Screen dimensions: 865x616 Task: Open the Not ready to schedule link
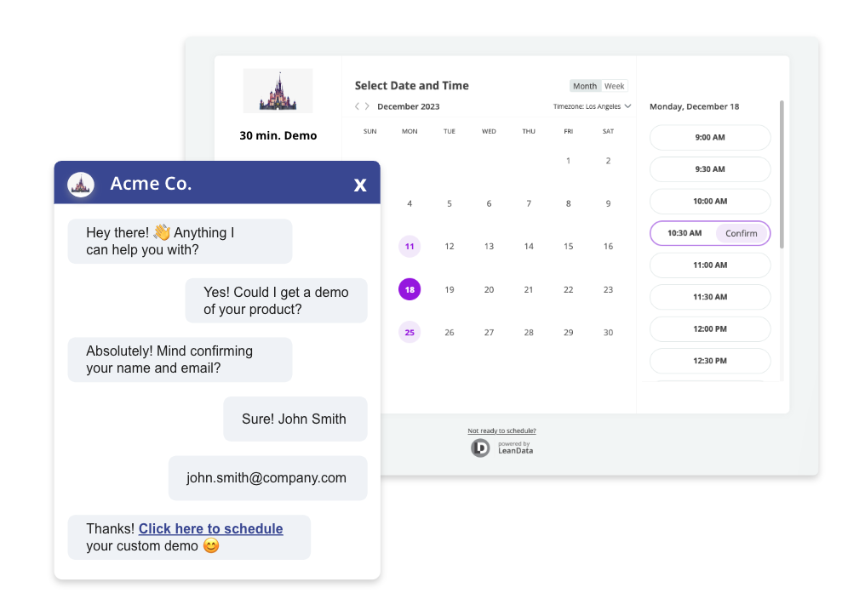click(501, 431)
